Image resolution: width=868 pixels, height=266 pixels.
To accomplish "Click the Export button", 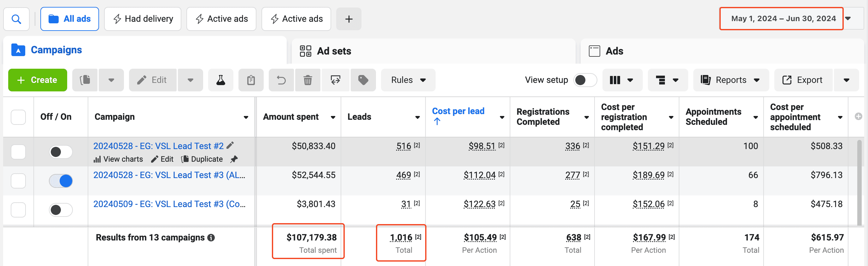I will pos(803,80).
